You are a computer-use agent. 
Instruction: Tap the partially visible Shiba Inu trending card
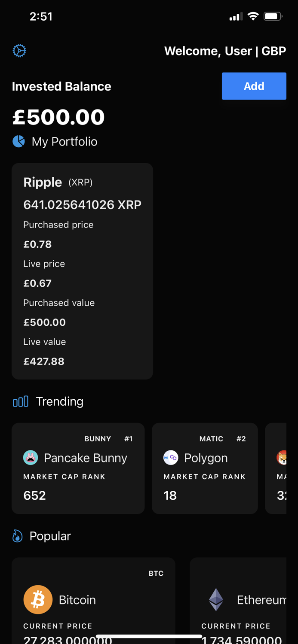click(x=282, y=468)
